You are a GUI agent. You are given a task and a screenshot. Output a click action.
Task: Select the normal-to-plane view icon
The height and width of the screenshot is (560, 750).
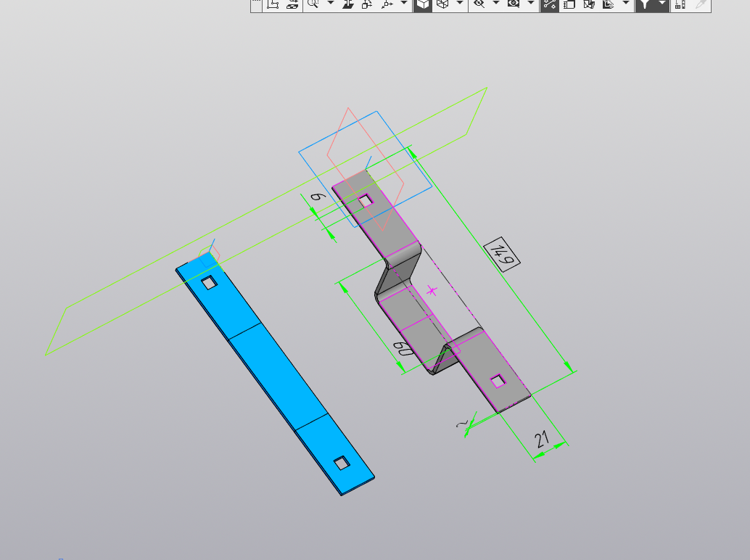tap(348, 4)
